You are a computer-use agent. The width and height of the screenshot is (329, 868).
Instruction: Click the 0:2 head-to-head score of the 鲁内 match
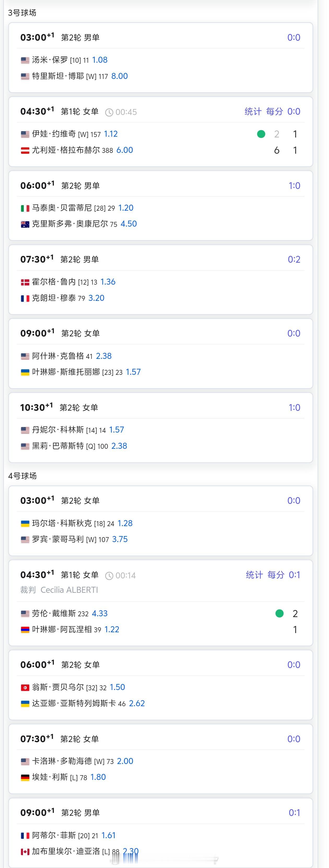pos(294,260)
